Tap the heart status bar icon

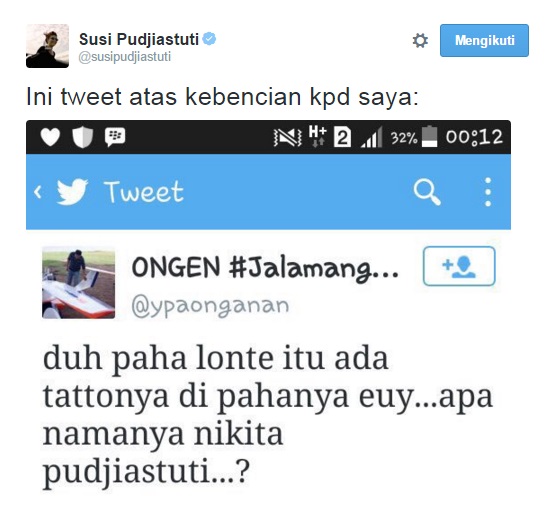click(50, 137)
